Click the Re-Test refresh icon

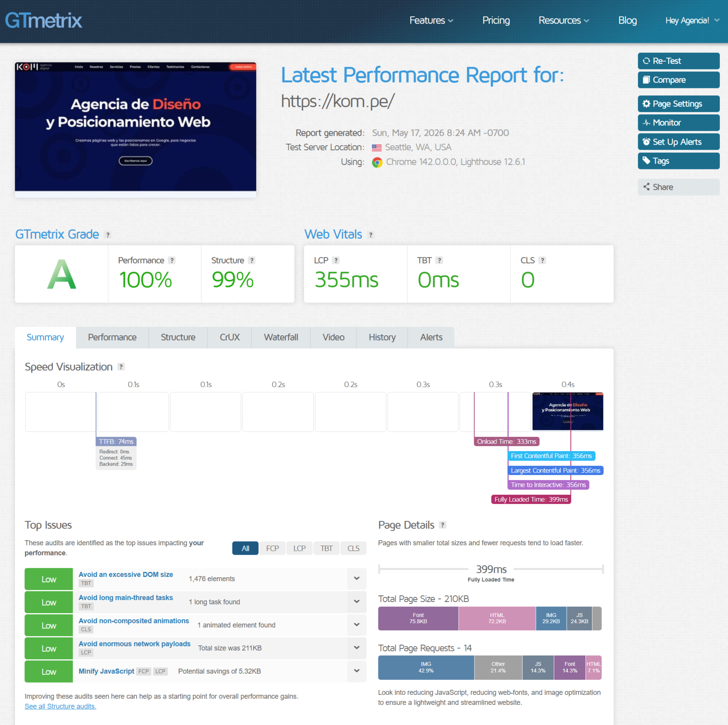(x=646, y=61)
